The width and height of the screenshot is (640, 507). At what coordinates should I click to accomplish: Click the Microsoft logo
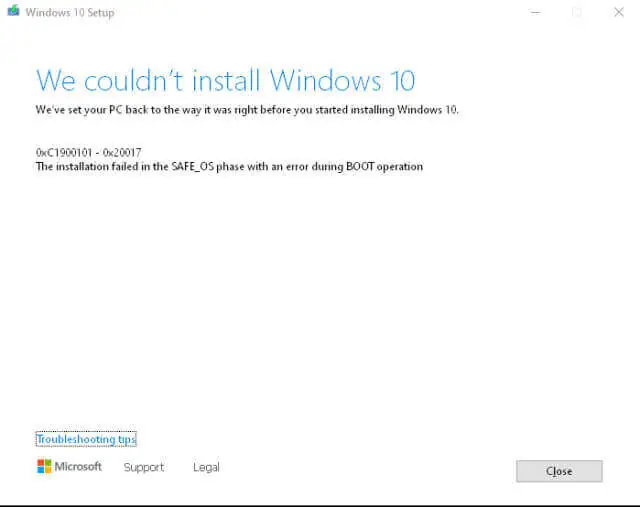click(x=69, y=466)
